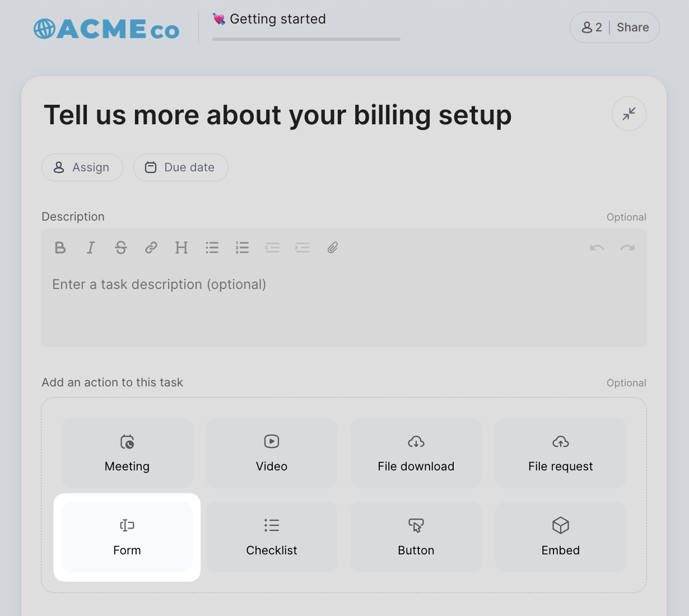Insert a bulleted list
Screen dimensions: 689x616
click(212, 248)
